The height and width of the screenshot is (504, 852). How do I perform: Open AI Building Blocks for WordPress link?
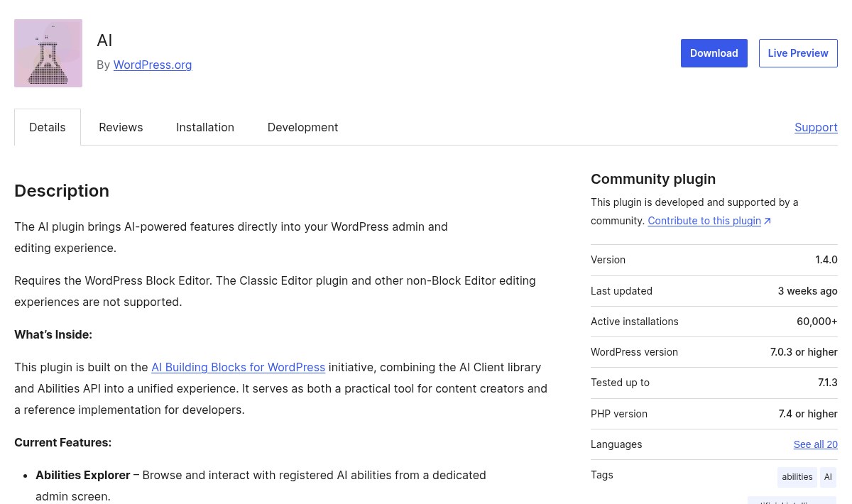238,367
